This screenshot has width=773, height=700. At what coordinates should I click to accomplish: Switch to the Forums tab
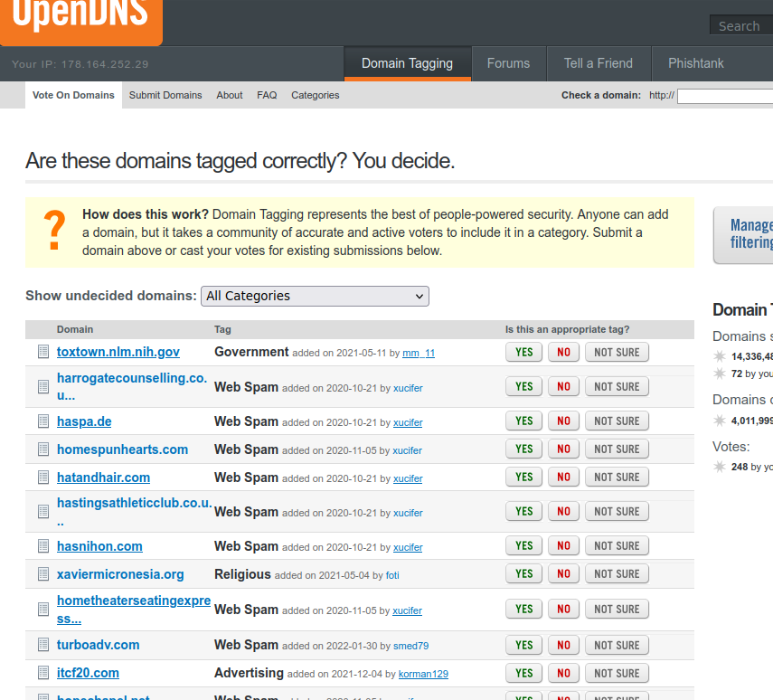[508, 63]
